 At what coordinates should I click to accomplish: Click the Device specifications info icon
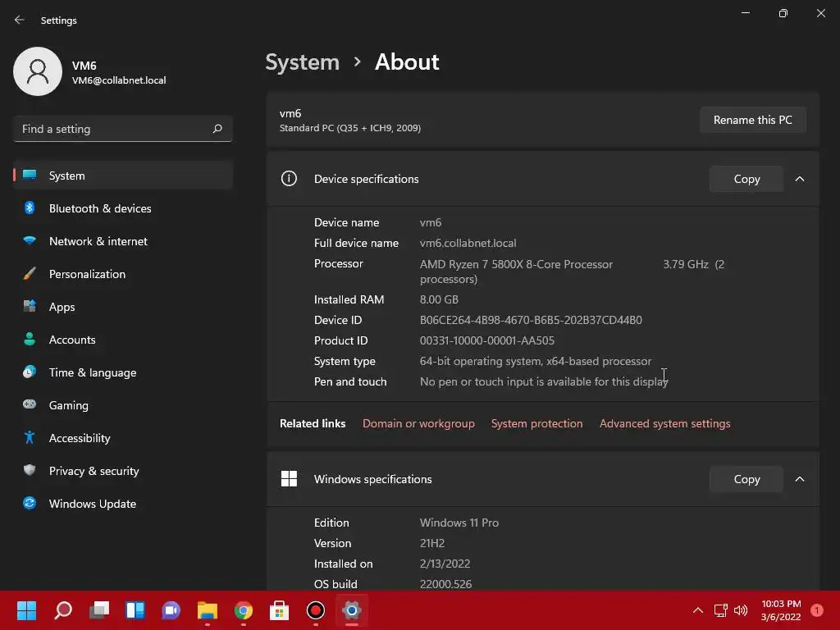point(289,178)
